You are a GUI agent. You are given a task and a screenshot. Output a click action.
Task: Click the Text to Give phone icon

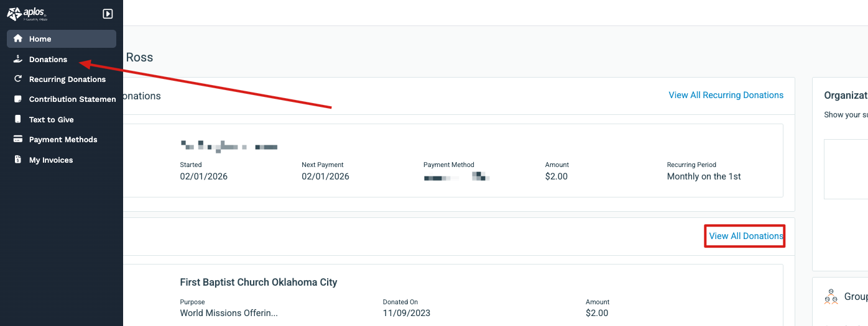[x=18, y=119]
